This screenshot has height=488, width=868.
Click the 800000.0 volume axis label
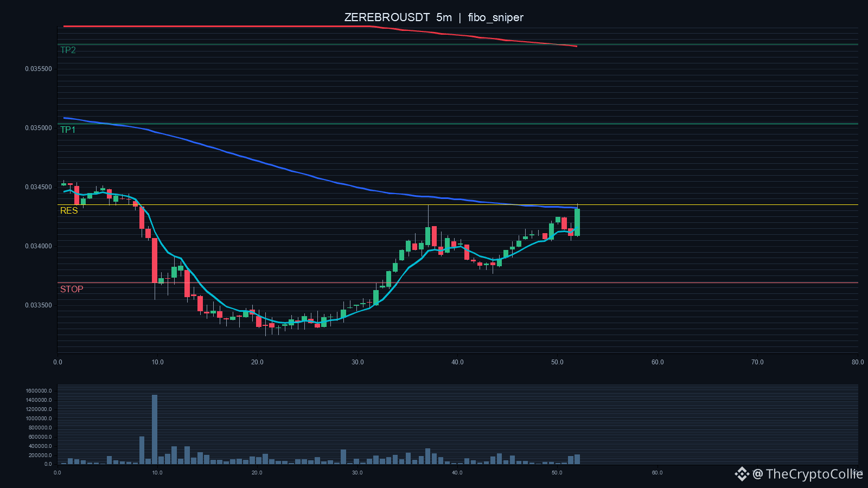pos(41,428)
